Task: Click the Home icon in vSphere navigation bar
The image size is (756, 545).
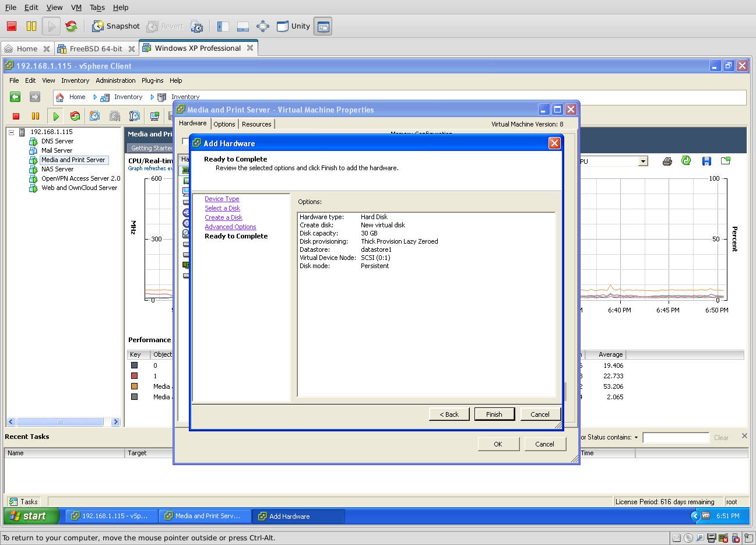Action: tap(60, 97)
